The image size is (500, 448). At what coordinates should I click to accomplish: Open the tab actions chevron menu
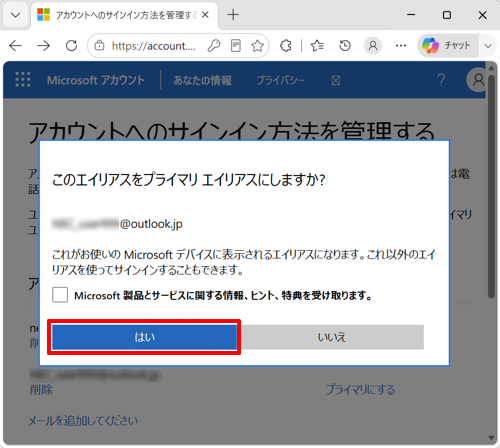point(15,15)
